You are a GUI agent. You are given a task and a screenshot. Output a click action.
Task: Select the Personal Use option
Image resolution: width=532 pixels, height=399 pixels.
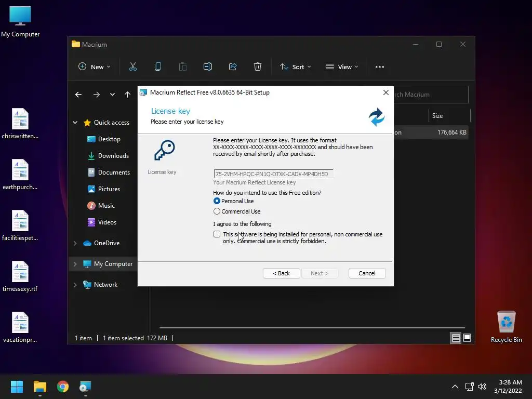[217, 201]
